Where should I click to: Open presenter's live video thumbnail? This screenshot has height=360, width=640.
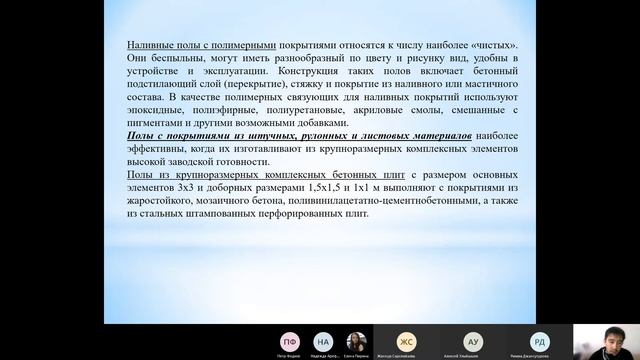click(x=607, y=342)
